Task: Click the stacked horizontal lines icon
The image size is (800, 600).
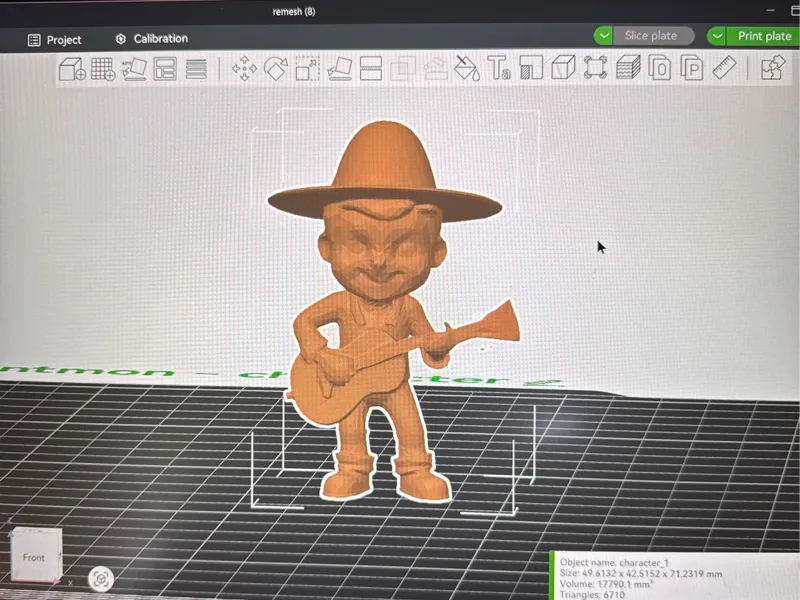Action: (196, 69)
